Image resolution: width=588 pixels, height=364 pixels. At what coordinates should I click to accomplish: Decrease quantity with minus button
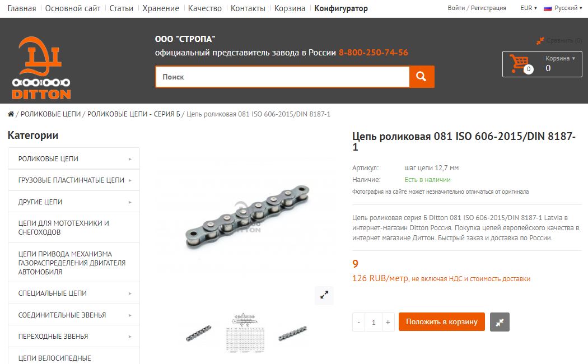359,322
